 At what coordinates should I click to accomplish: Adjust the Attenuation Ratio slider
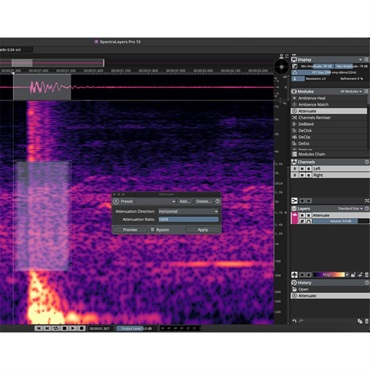(x=188, y=219)
